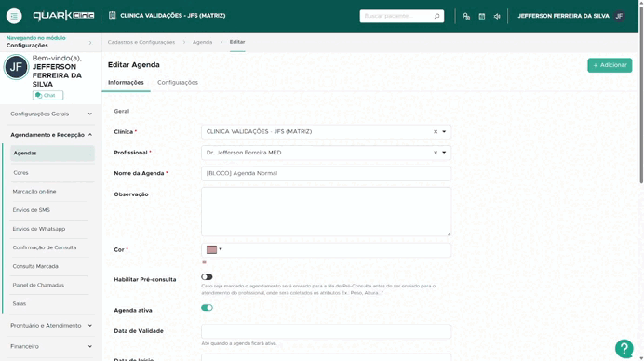Expand the Financeiro section

click(51, 347)
